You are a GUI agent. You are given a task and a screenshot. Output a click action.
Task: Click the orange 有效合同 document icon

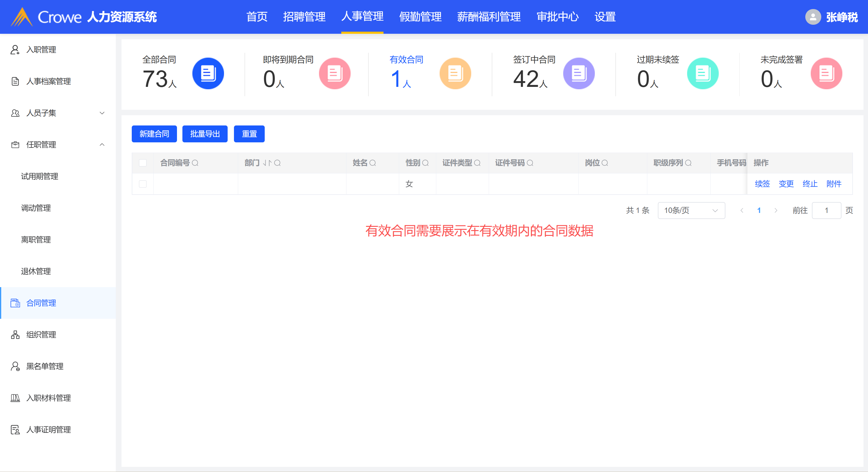click(455, 74)
